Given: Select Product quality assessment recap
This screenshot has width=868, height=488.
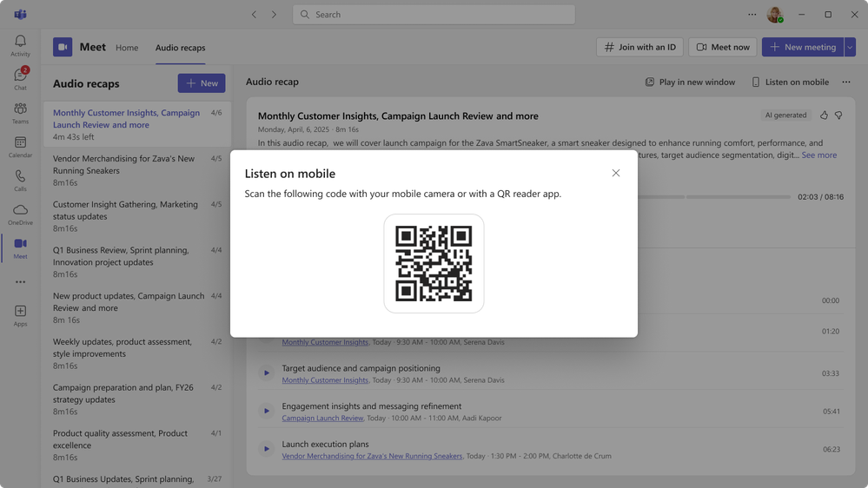Looking at the screenshot, I should [x=137, y=445].
